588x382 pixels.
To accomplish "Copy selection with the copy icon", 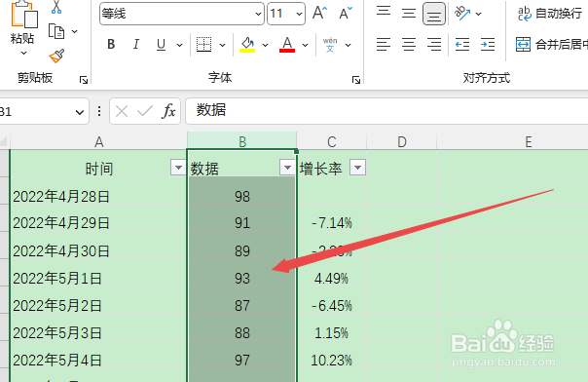I will pyautogui.click(x=56, y=31).
